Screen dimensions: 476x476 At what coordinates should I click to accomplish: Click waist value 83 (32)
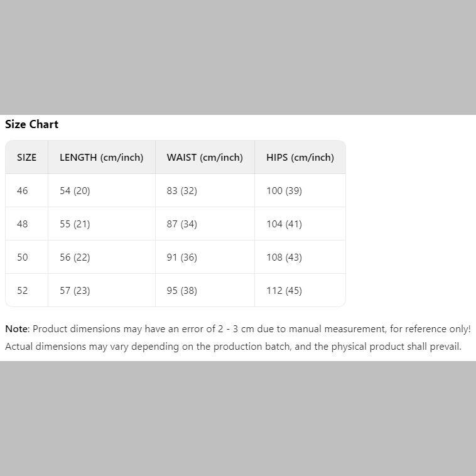[x=181, y=191]
